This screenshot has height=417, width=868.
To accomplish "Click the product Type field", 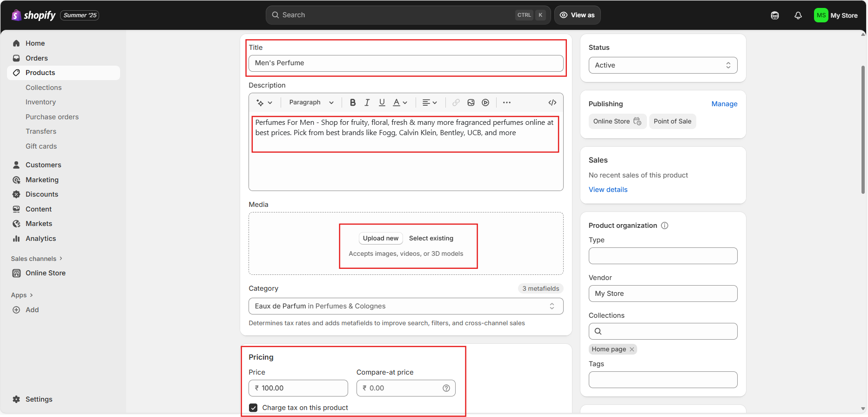I will 663,256.
